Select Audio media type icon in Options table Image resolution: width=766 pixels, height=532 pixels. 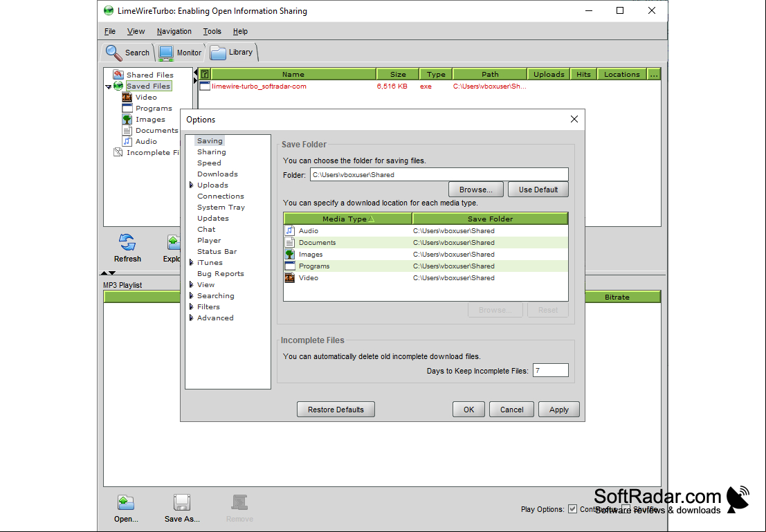(290, 230)
